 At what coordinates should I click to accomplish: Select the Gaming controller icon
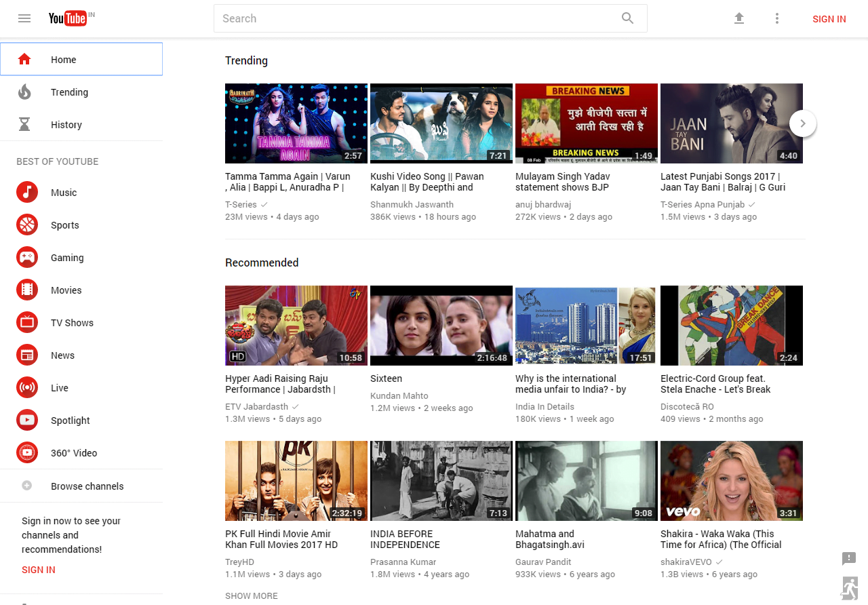[x=27, y=258]
